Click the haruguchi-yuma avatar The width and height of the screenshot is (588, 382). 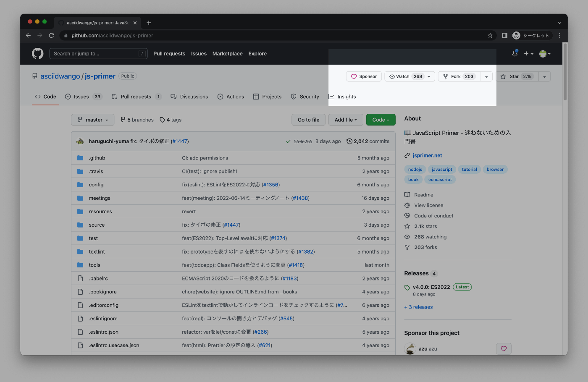click(x=80, y=141)
